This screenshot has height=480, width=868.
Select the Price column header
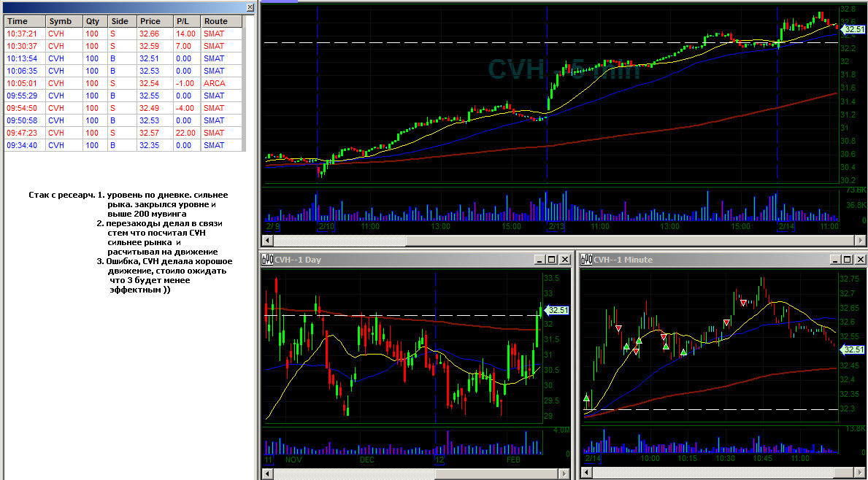pyautogui.click(x=155, y=21)
